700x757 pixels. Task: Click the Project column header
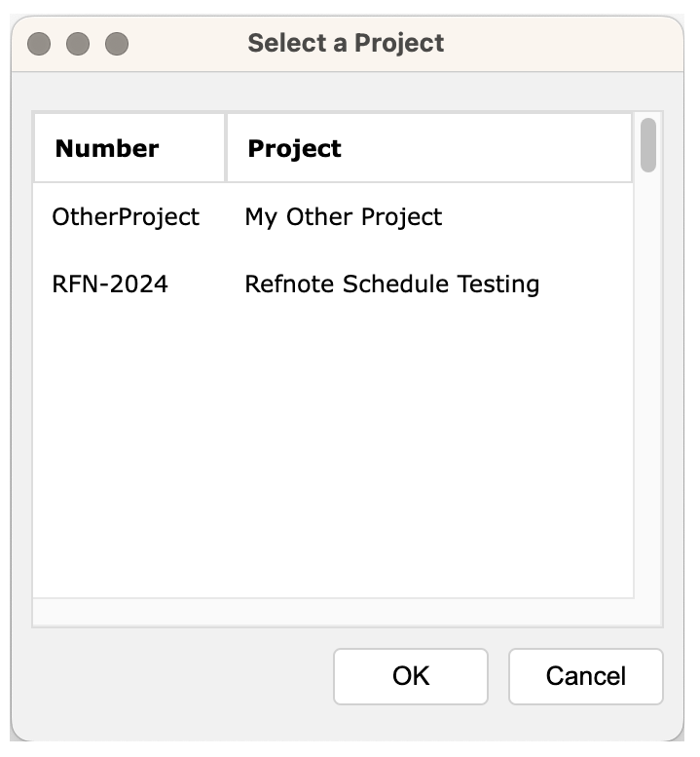[294, 149]
